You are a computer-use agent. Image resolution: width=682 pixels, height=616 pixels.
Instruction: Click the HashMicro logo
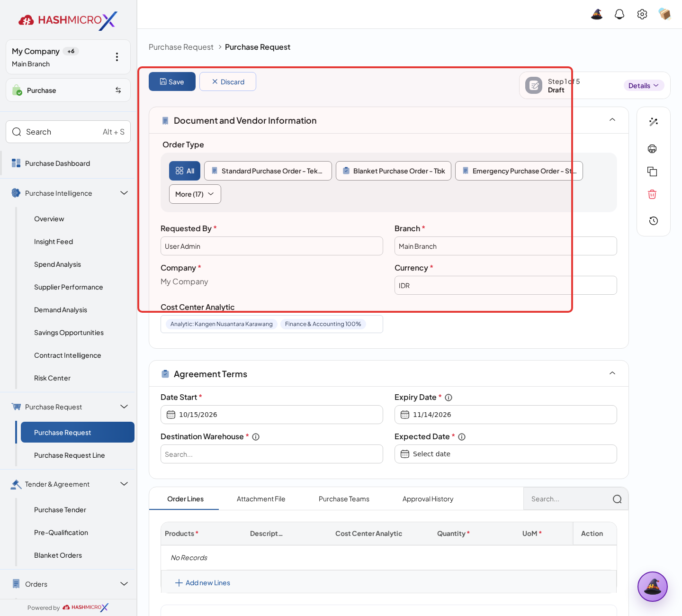[x=68, y=20]
